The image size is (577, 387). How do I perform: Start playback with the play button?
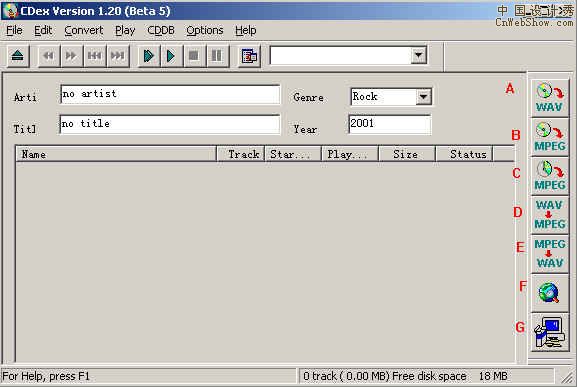pyautogui.click(x=171, y=56)
